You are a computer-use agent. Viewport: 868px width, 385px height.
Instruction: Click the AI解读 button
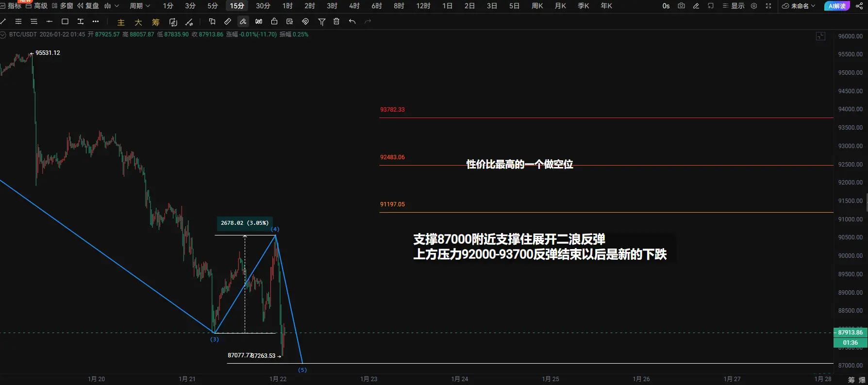pos(837,6)
